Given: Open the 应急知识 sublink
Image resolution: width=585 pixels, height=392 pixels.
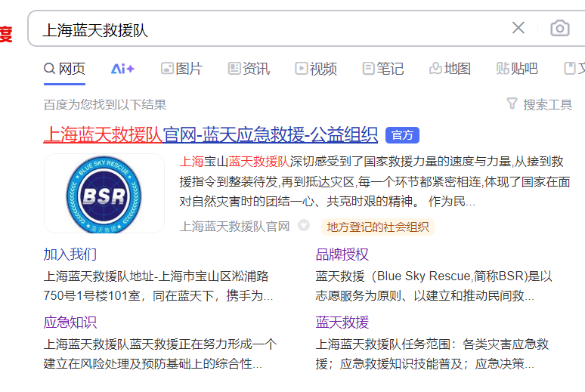Looking at the screenshot, I should (x=70, y=322).
